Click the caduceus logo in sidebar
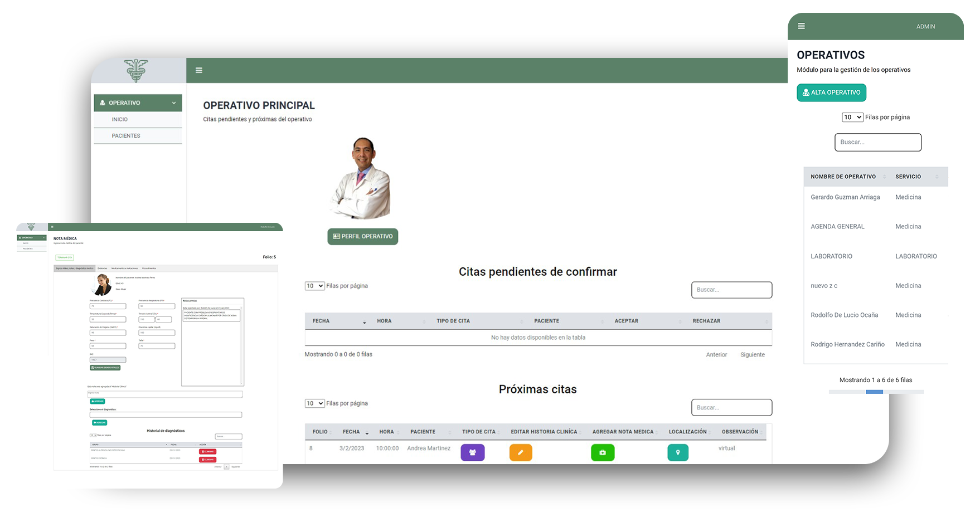 tap(136, 70)
